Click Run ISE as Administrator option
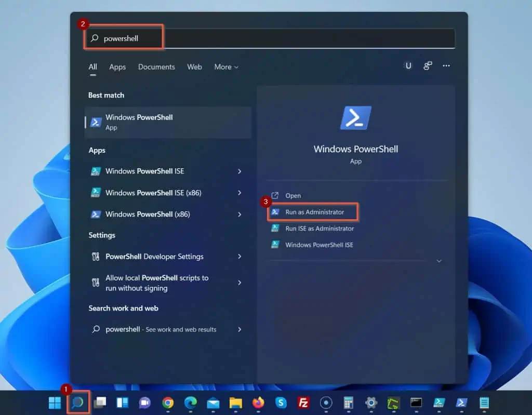This screenshot has width=532, height=415. click(x=319, y=229)
